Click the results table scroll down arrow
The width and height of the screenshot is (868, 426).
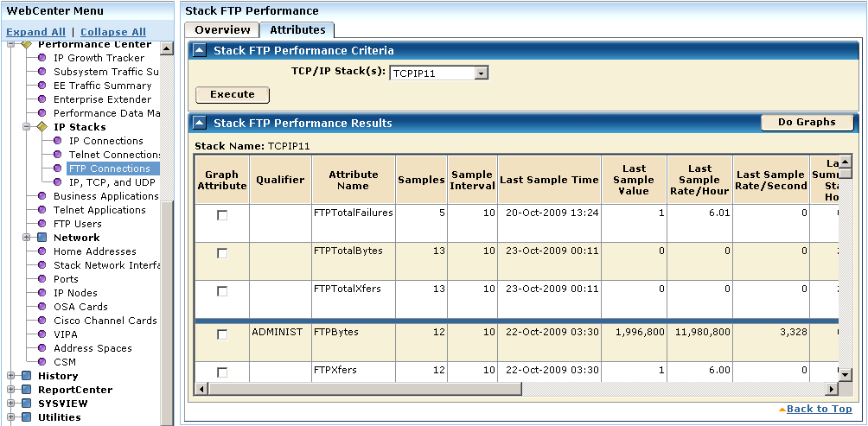(845, 375)
